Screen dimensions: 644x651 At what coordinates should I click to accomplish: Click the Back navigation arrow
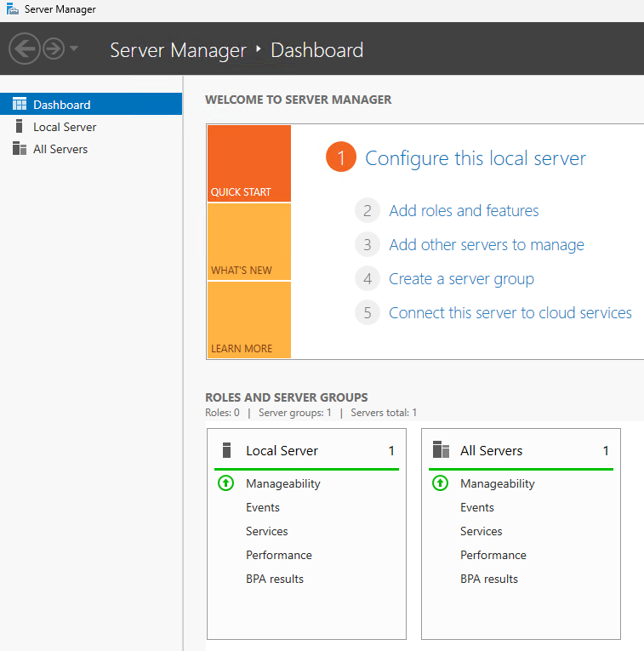coord(25,49)
